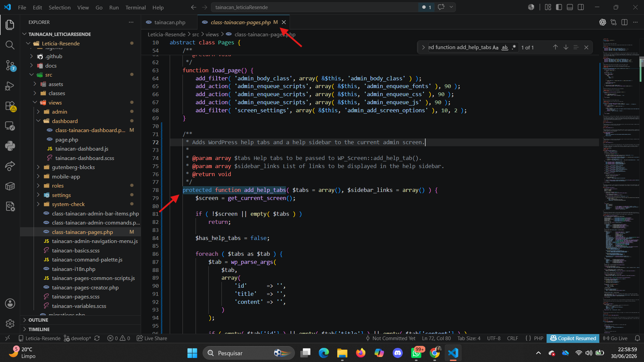Collapse the dashboard folder
The width and height of the screenshot is (644, 362).
tap(65, 121)
